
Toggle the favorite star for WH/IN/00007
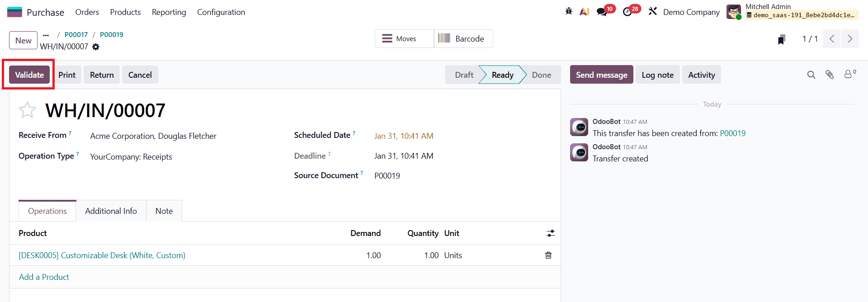click(27, 110)
